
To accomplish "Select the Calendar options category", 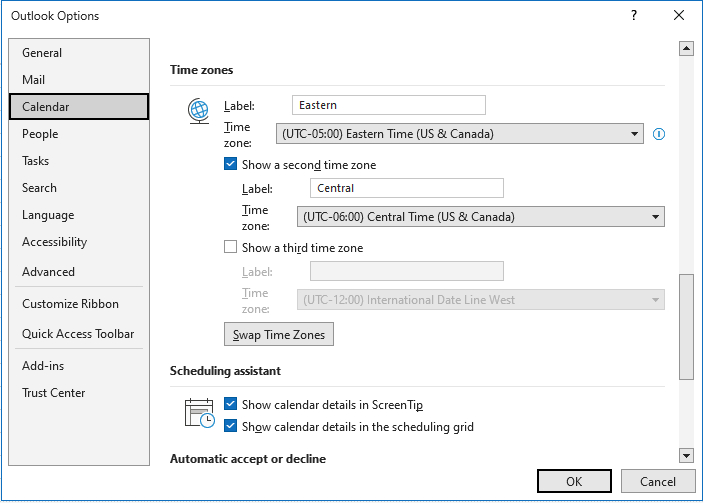I will tap(79, 107).
